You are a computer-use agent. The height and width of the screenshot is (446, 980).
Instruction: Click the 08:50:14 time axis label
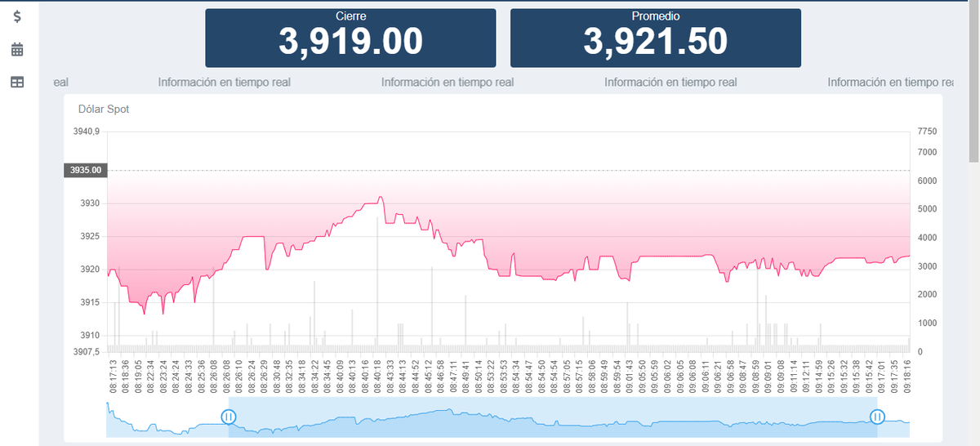479,376
